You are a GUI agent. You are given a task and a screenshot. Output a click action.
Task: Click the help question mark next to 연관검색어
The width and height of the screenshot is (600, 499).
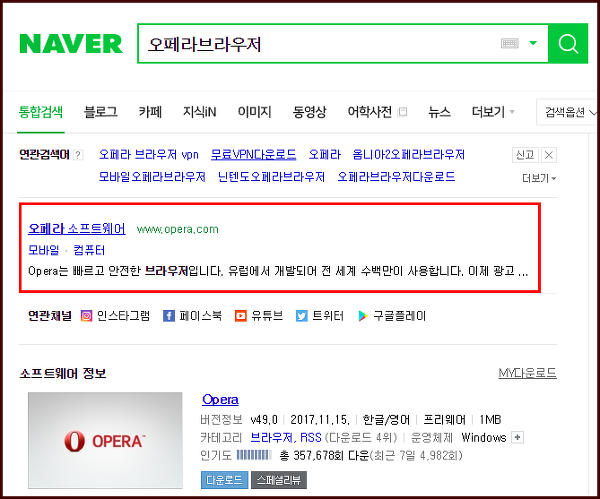point(78,155)
